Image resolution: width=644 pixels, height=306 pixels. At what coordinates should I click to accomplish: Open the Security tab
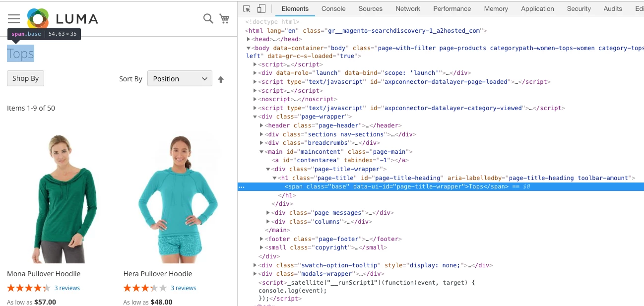(579, 8)
